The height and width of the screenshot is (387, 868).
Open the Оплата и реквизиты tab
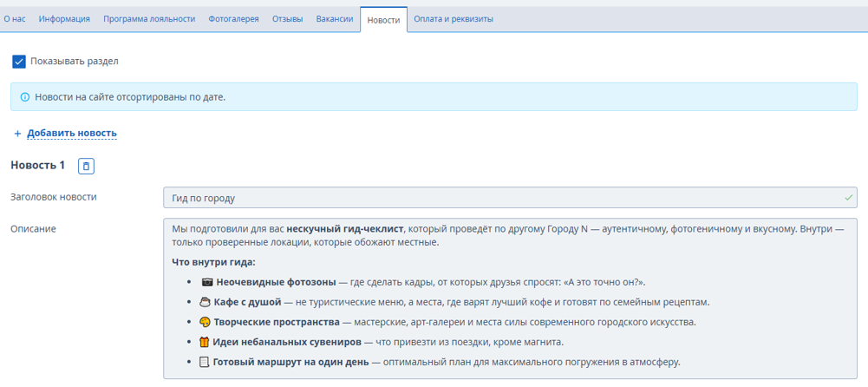click(x=454, y=19)
